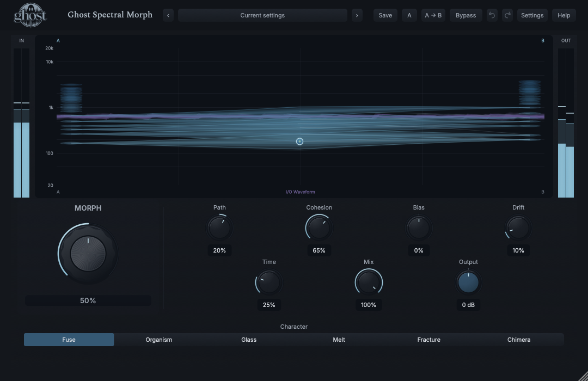Click the 100 frequency axis label
Screen dimensions: 588x381
click(x=50, y=153)
